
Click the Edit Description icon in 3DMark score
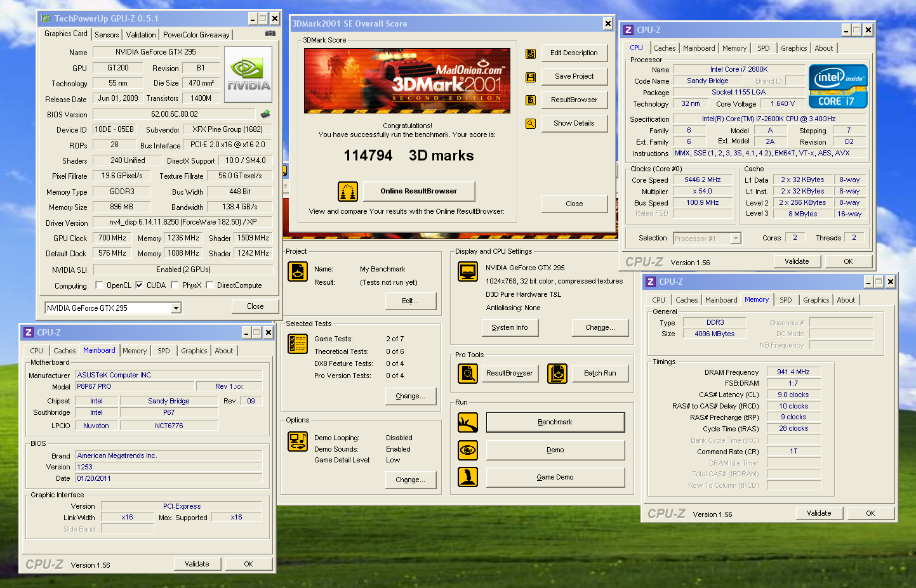click(x=531, y=53)
